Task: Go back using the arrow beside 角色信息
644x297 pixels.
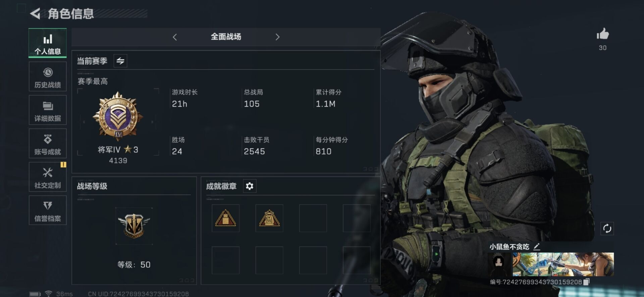Action: click(35, 13)
